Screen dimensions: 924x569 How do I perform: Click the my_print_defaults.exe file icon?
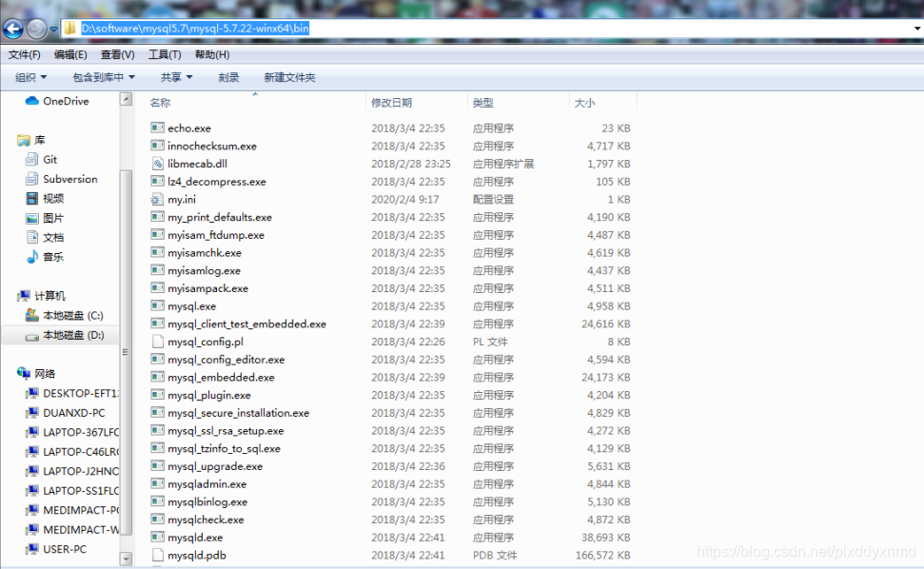(x=157, y=217)
